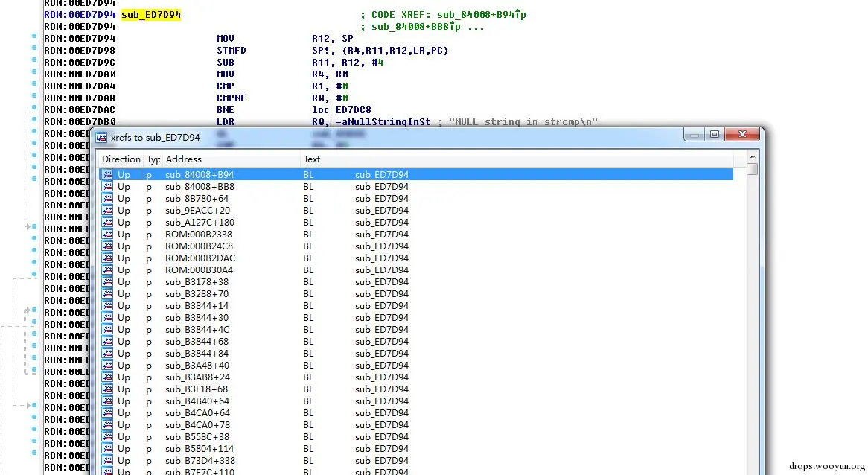
Task: Select the sub_B73D4+338 address entry
Action: point(200,460)
